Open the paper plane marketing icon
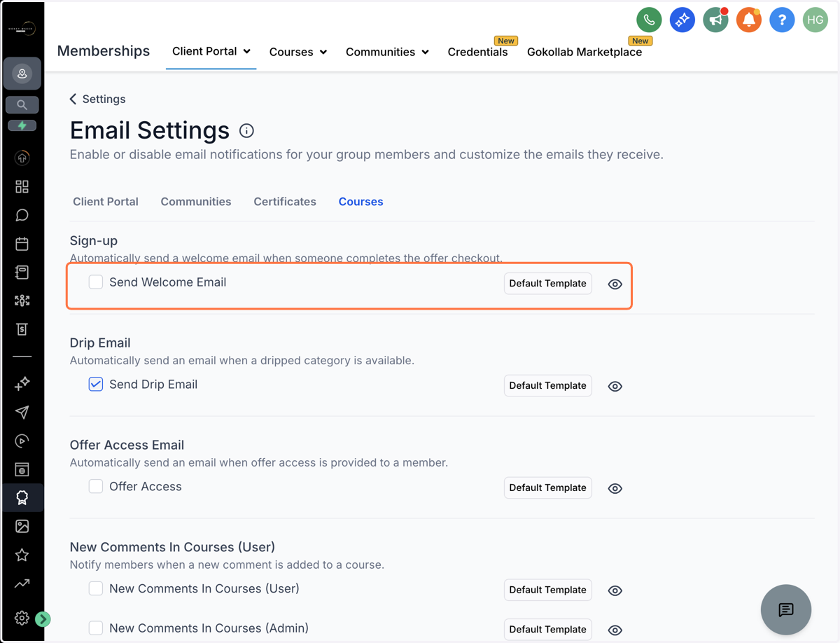This screenshot has height=643, width=840. 22,412
